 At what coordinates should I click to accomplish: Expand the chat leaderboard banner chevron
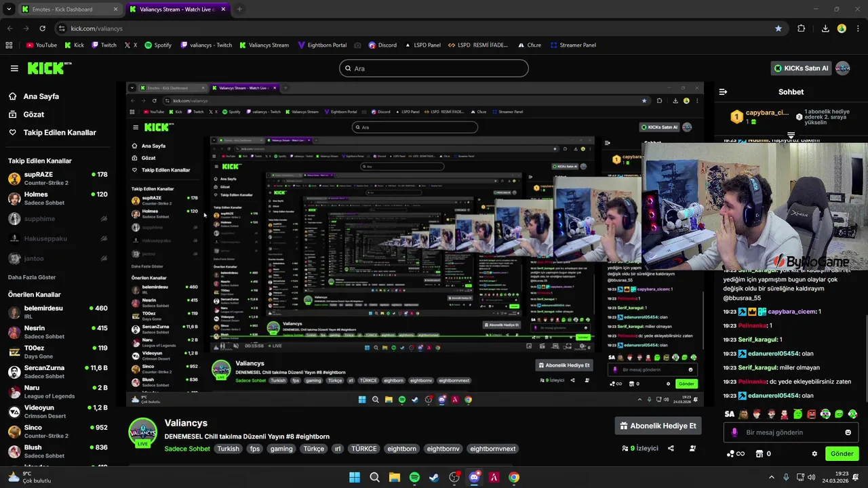click(x=791, y=136)
